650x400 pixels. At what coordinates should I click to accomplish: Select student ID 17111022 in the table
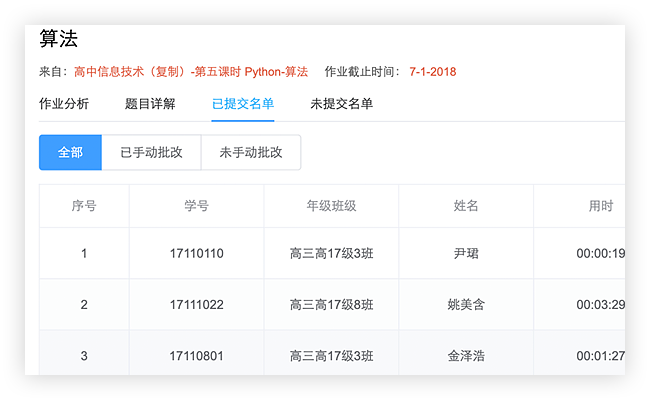(x=196, y=305)
